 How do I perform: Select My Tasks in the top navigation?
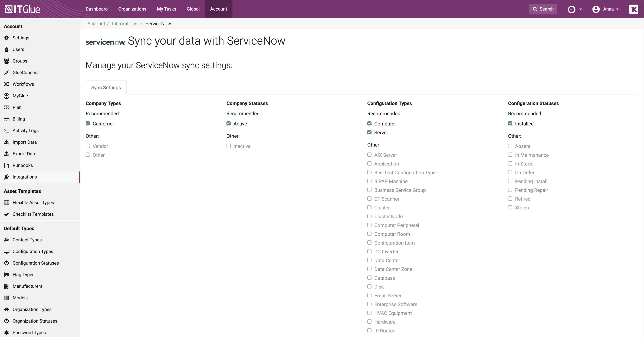pyautogui.click(x=166, y=9)
